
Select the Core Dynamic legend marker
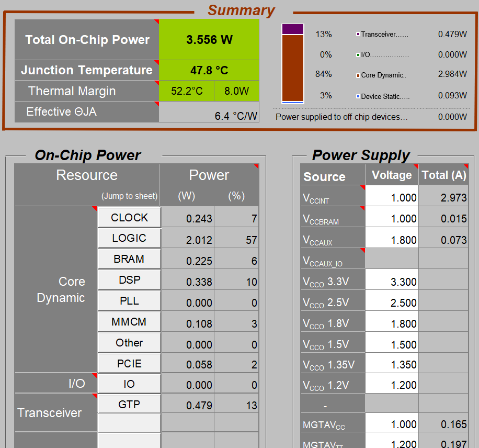(x=358, y=75)
